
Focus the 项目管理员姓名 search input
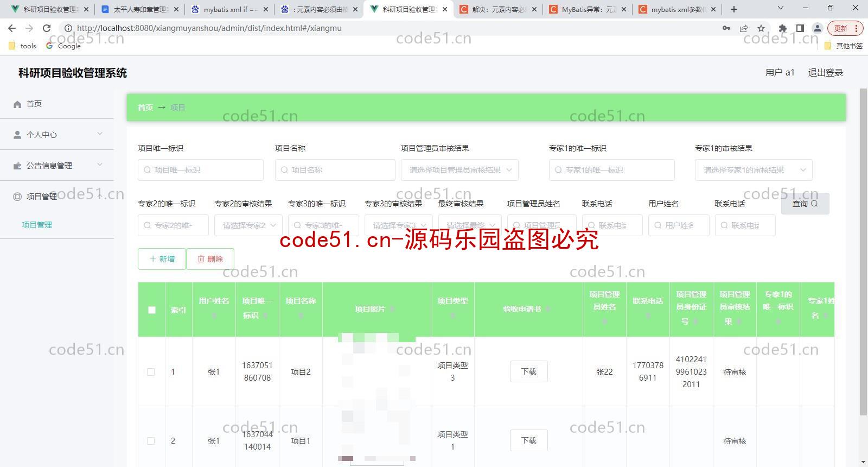pos(542,225)
